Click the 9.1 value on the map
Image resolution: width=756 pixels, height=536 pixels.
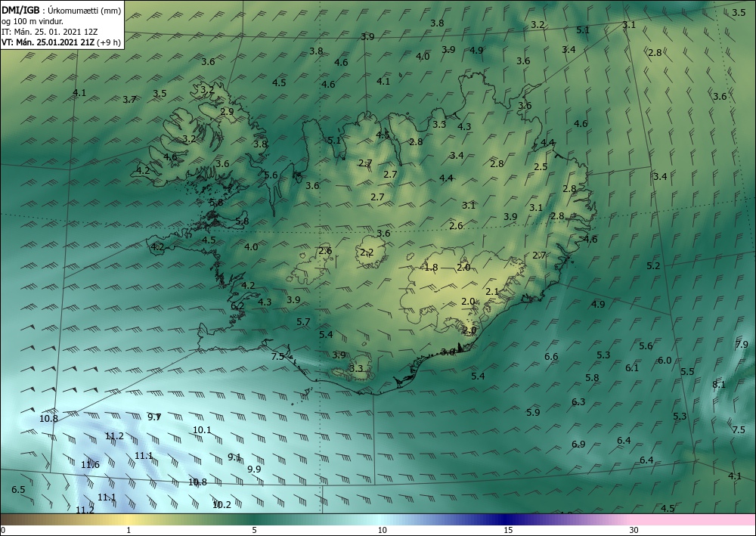pyautogui.click(x=235, y=457)
